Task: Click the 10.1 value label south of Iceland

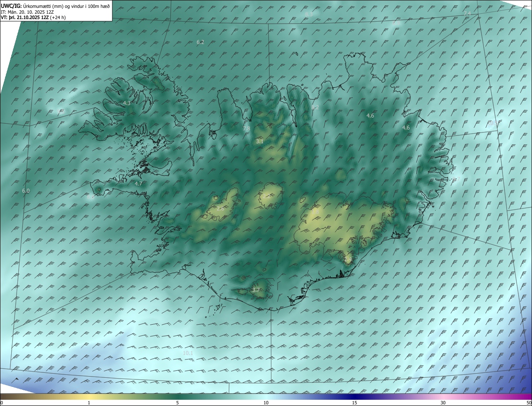Action: (x=188, y=353)
